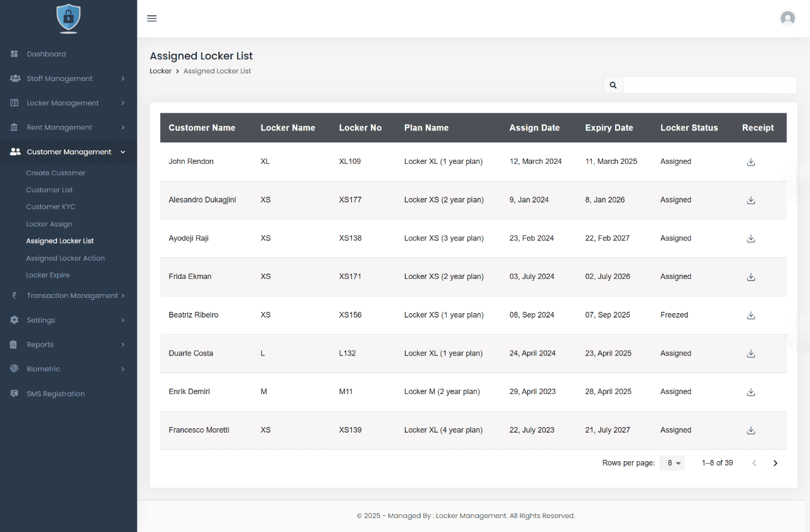Expand Locker Management section
This screenshot has height=532, width=810.
[68, 103]
